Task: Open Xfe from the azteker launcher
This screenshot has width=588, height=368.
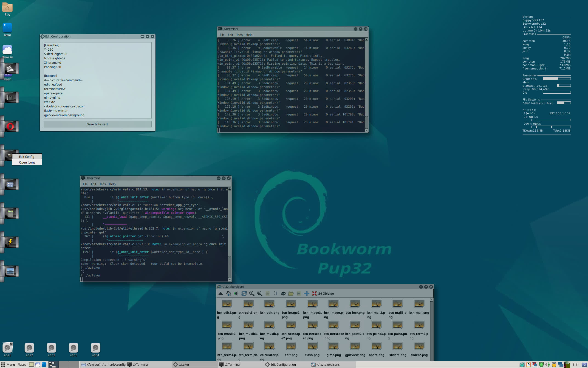Action: tap(10, 184)
